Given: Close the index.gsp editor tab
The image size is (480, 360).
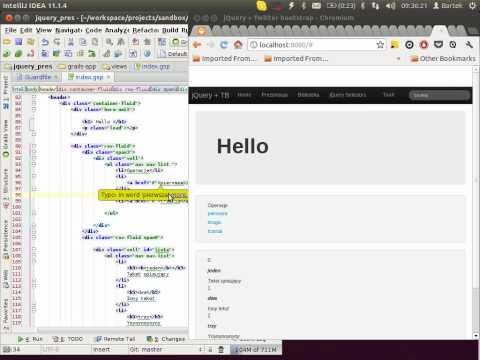Looking at the screenshot, I should [108, 77].
